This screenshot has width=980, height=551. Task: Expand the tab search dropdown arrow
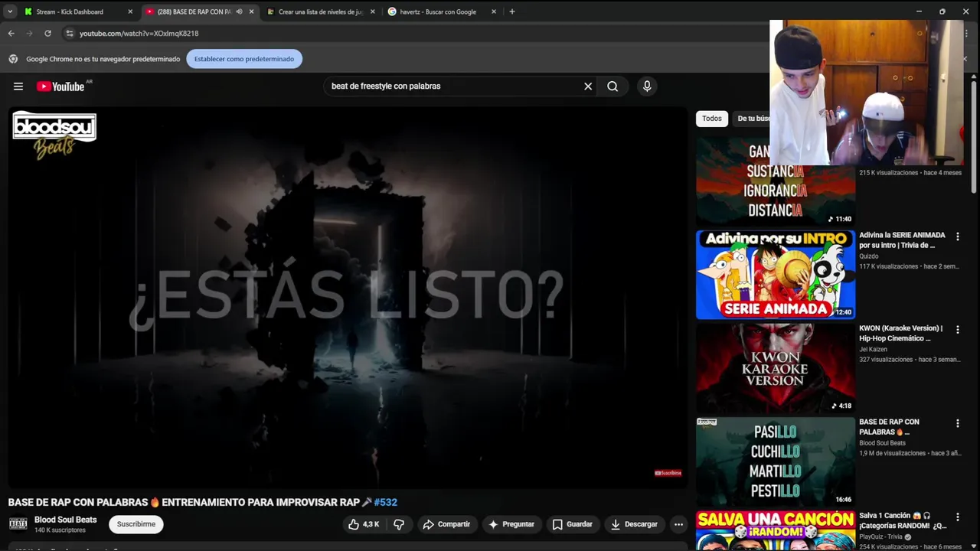click(10, 11)
